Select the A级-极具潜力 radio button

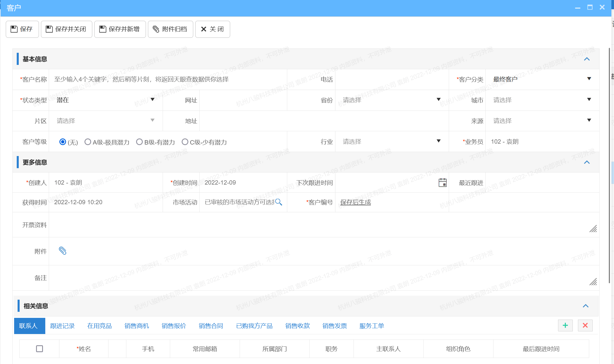pos(88,142)
